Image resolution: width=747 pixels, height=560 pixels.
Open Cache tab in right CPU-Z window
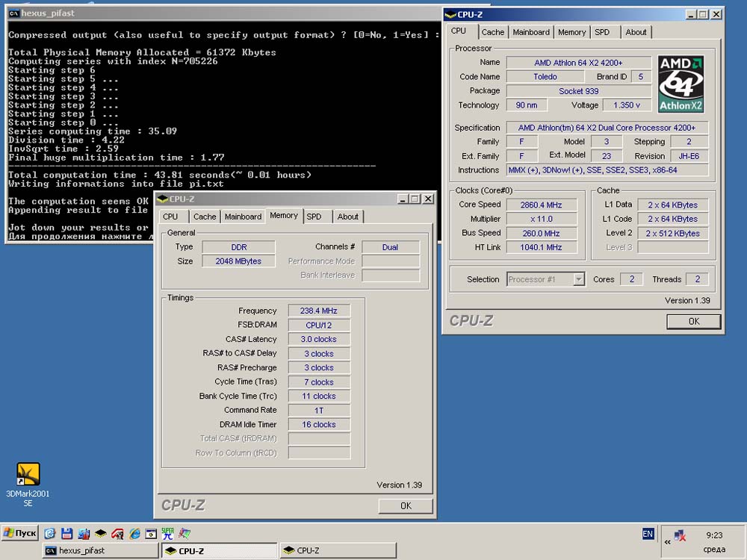(x=492, y=32)
